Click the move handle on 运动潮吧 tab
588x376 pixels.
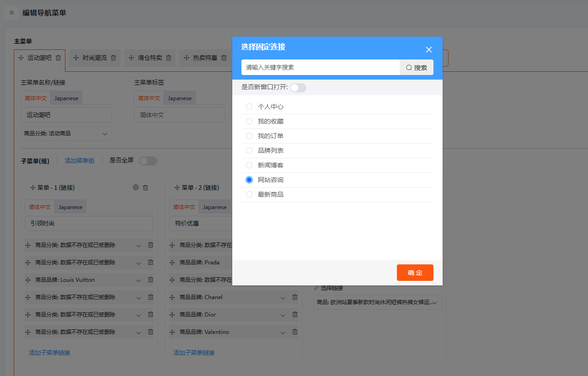[21, 58]
